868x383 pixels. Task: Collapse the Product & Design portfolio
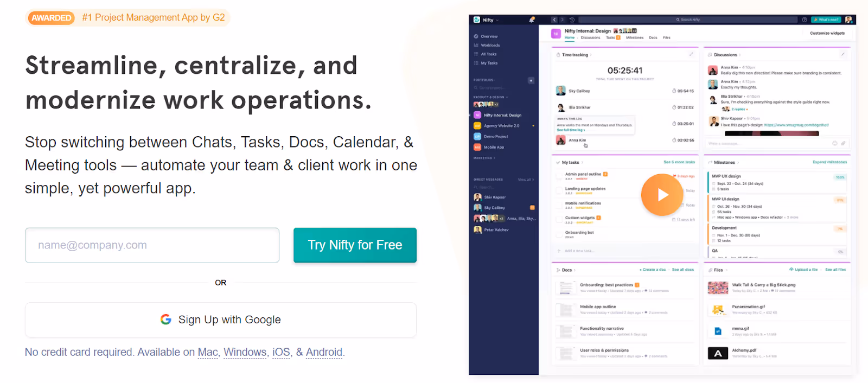click(x=507, y=97)
